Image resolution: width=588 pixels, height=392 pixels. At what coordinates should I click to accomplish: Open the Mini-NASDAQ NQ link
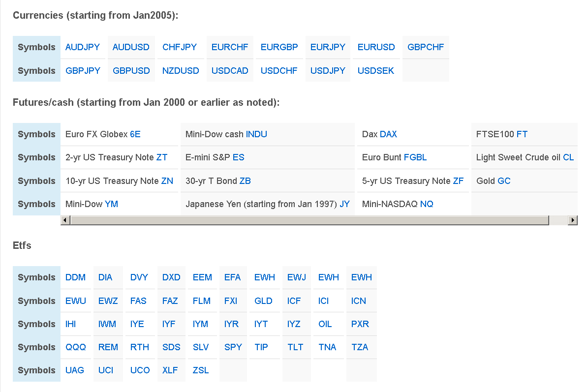[x=427, y=204]
